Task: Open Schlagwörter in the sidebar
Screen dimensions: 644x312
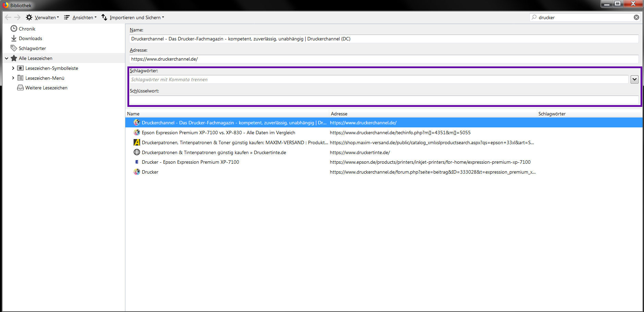Action: pyautogui.click(x=32, y=48)
